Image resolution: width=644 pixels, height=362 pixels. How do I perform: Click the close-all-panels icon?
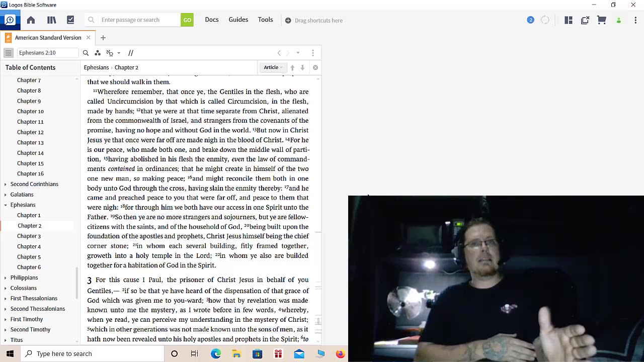(x=585, y=20)
